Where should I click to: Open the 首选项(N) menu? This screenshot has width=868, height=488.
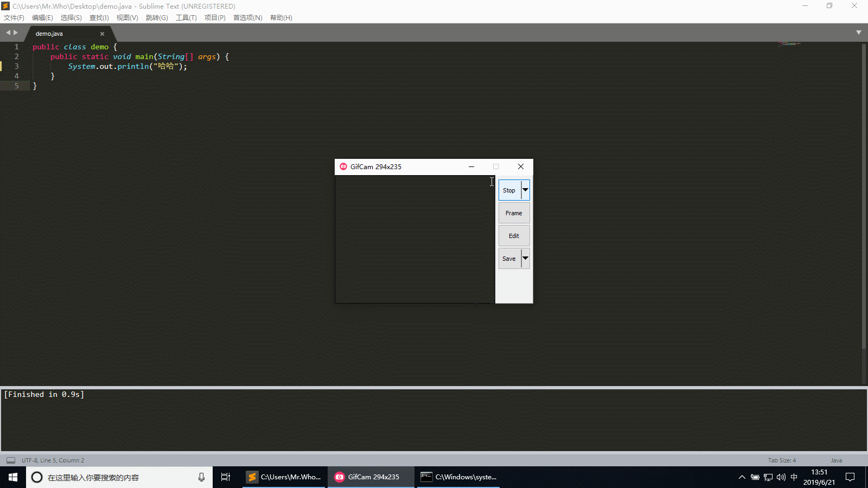coord(248,18)
